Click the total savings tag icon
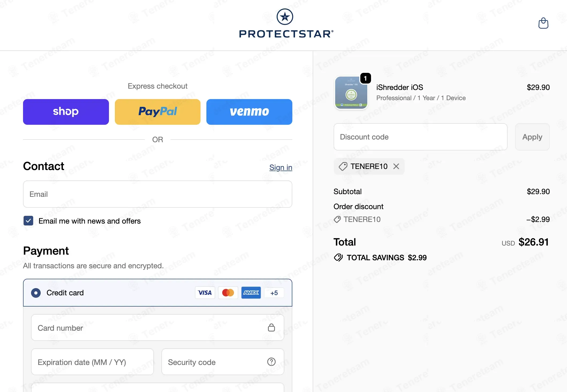 point(338,258)
